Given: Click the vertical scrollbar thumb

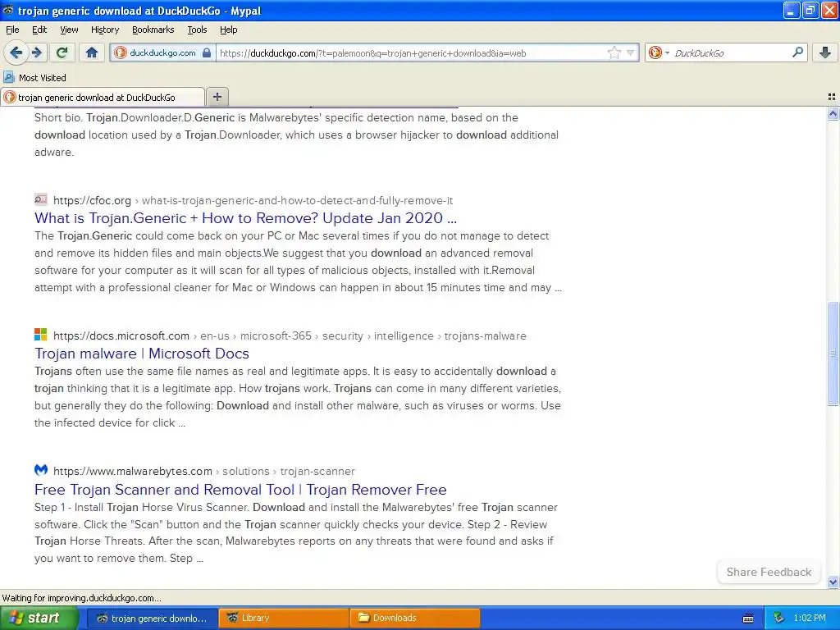Looking at the screenshot, I should (x=833, y=354).
